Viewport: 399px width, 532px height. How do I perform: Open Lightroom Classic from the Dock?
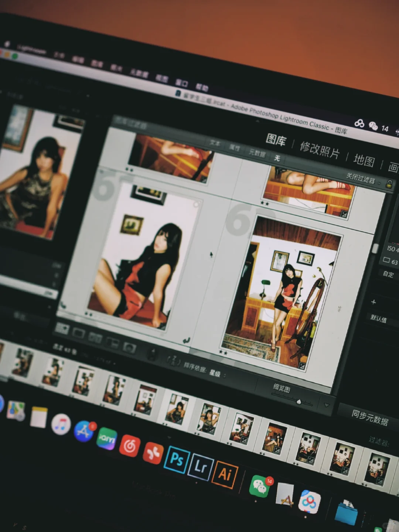pyautogui.click(x=200, y=467)
